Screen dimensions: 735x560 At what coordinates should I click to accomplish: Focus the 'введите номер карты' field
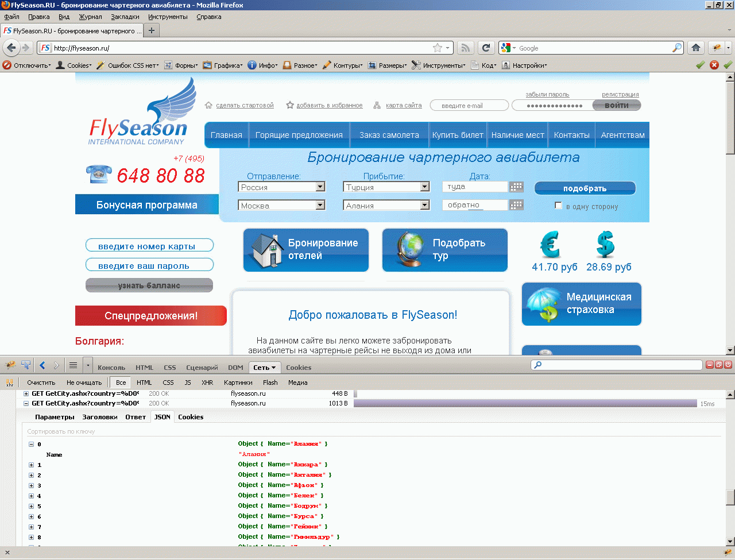click(x=149, y=246)
